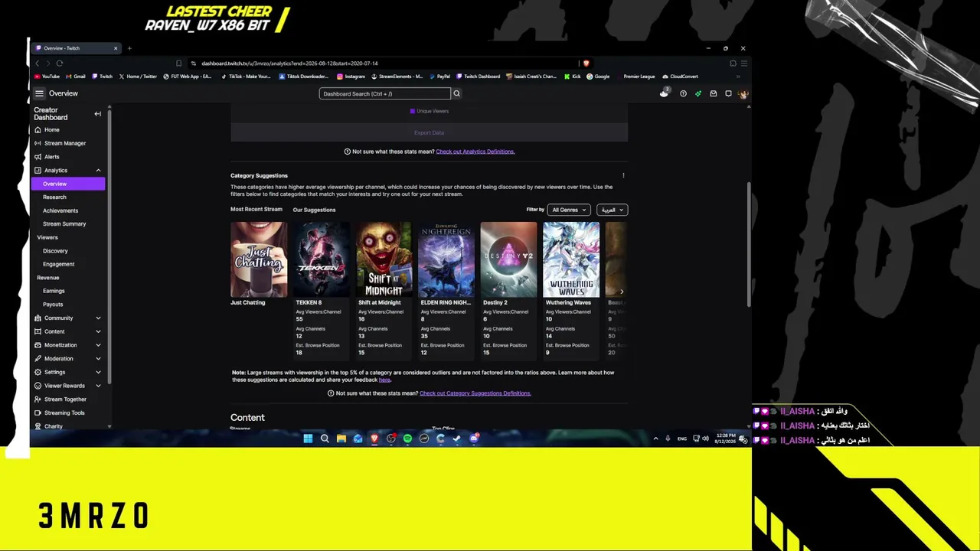The width and height of the screenshot is (980, 551).
Task: Open the Twitch Dashboard bookmark
Action: (479, 77)
